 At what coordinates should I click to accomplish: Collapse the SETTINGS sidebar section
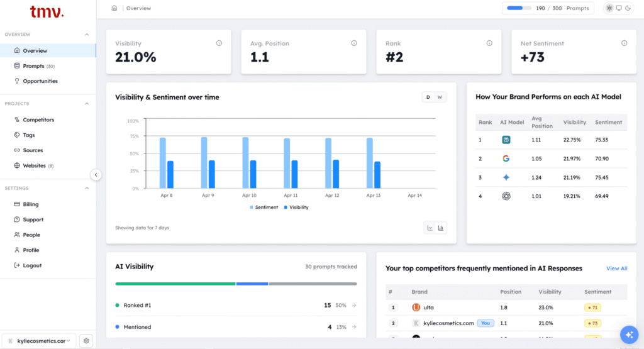pyautogui.click(x=87, y=188)
